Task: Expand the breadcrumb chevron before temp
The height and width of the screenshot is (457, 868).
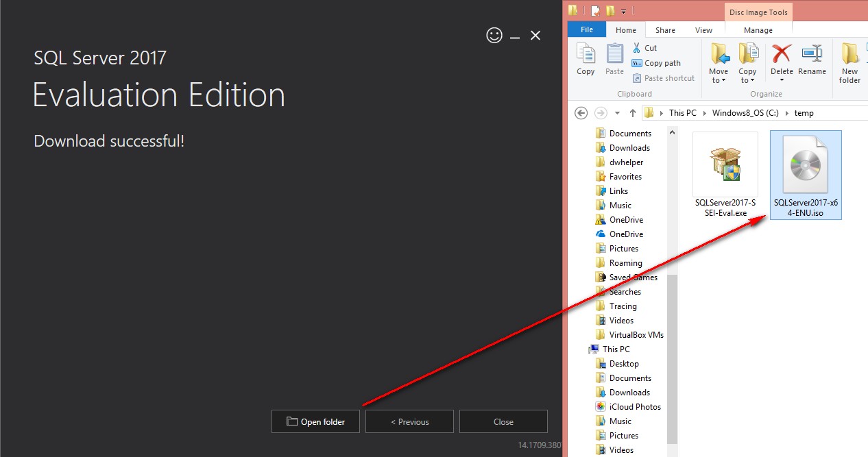Action: tap(786, 113)
